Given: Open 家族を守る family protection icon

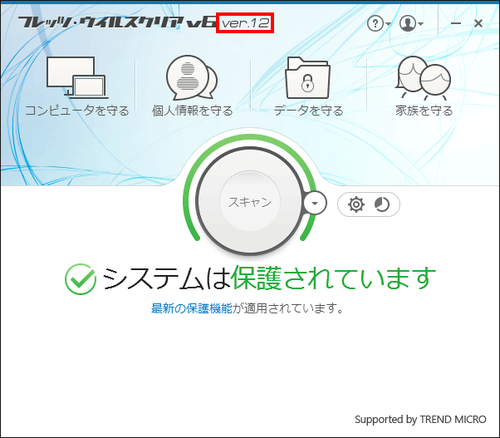Looking at the screenshot, I should click(x=423, y=78).
